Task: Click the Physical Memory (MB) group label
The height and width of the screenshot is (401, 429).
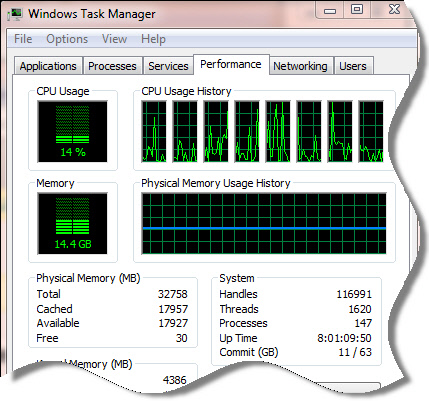Action: pyautogui.click(x=88, y=278)
